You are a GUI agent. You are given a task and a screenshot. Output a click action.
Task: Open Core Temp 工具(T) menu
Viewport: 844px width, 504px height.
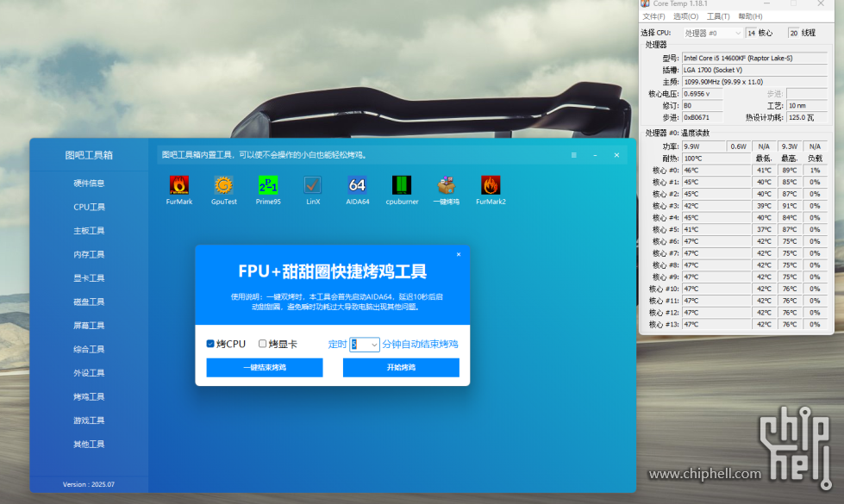point(718,16)
